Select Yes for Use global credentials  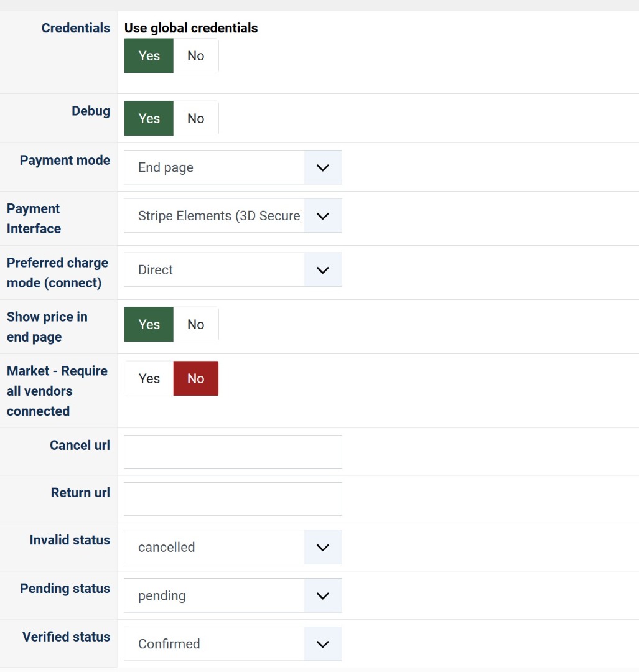pos(149,56)
